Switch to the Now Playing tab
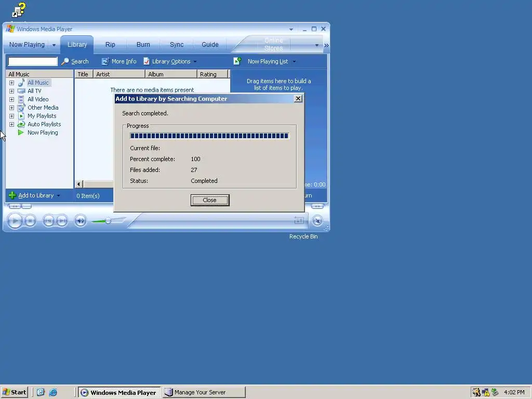Screen dimensions: 532x399 (x=27, y=45)
